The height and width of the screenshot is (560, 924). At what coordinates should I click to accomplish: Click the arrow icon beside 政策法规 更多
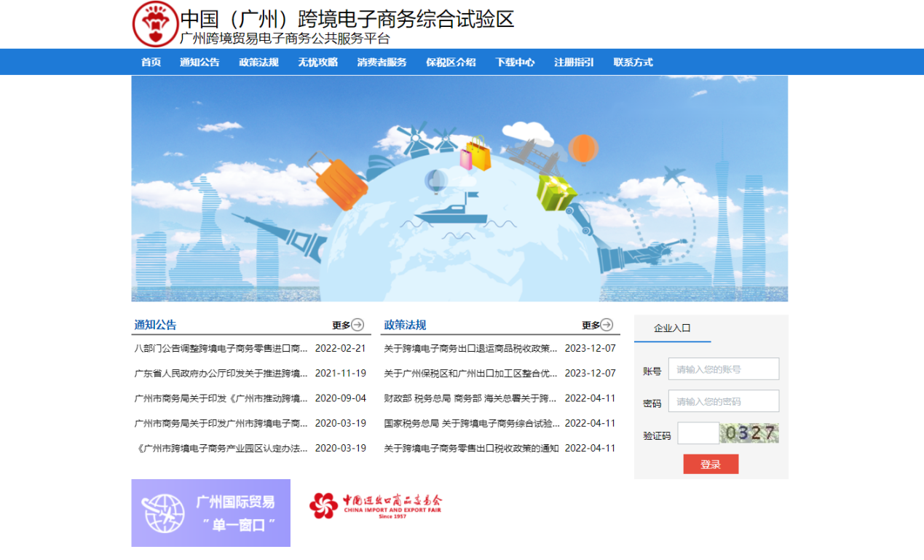607,325
